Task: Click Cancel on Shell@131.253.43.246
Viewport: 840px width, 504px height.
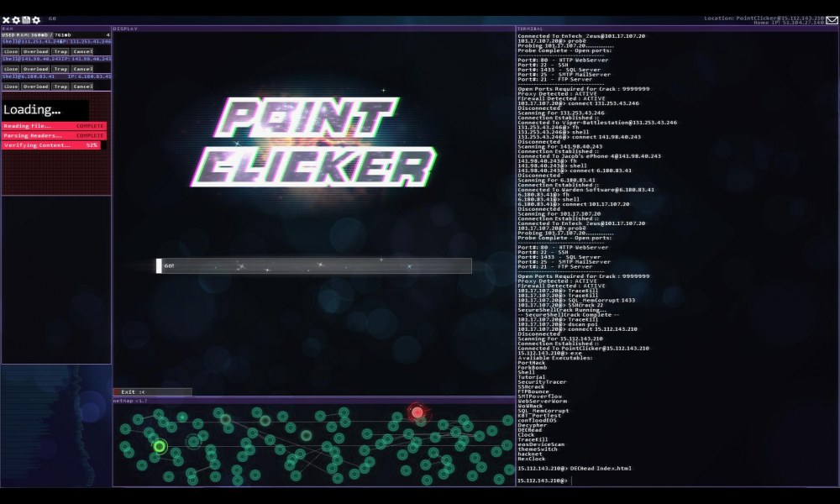Action: 82,52
